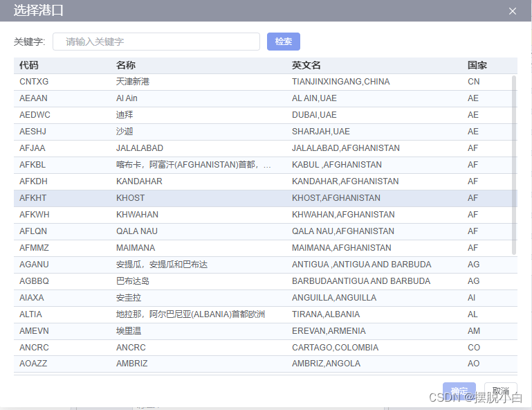
Task: Focus the keyword input field
Action: click(x=156, y=42)
